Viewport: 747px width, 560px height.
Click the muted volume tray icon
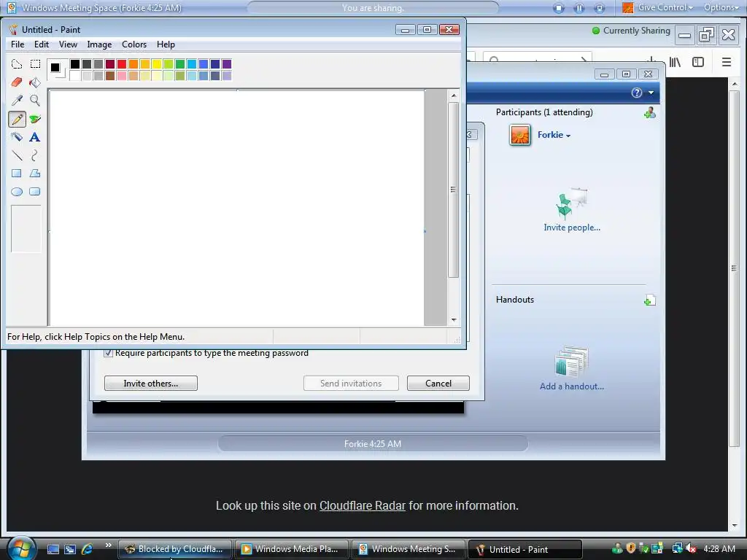pos(692,548)
